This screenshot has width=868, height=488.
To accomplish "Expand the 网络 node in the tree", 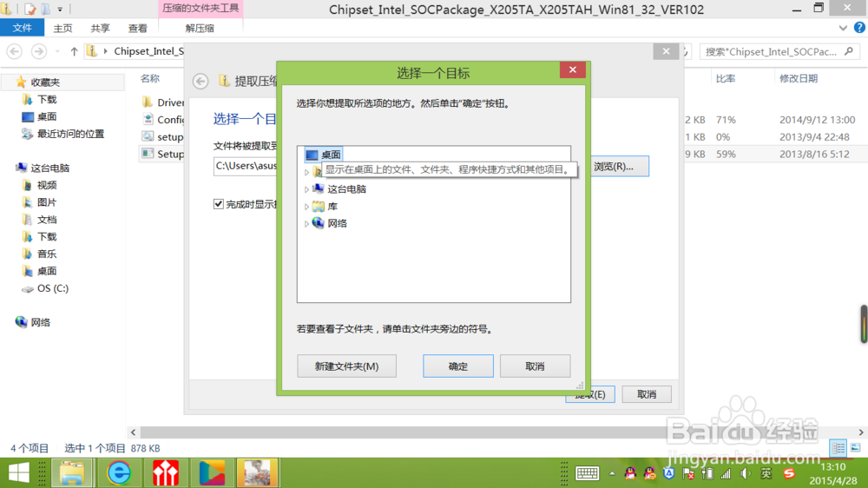I will coord(306,224).
